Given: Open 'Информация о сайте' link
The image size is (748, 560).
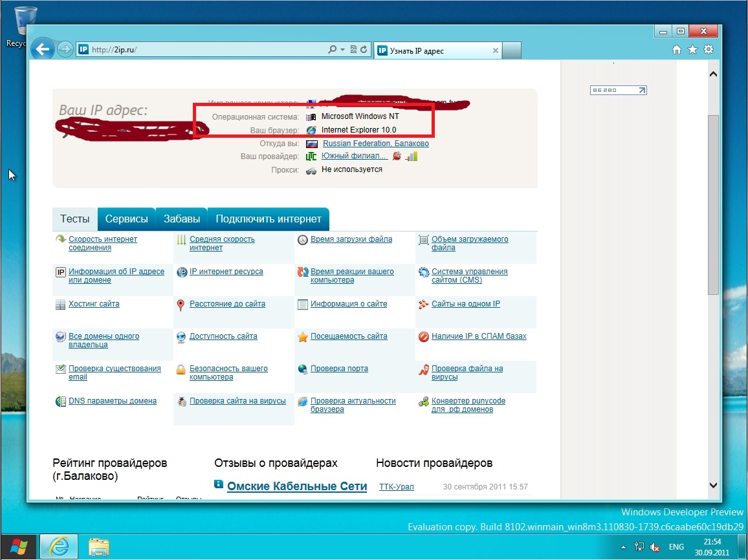Looking at the screenshot, I should (x=349, y=304).
